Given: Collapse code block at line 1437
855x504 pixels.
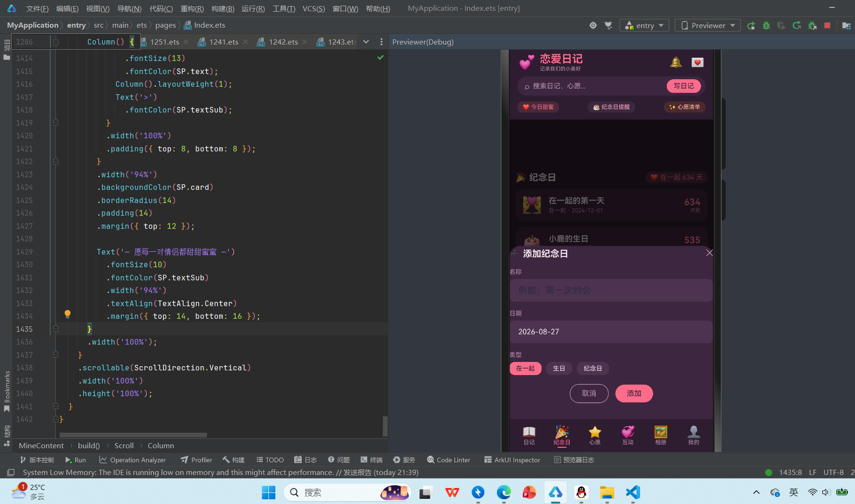Looking at the screenshot, I should coord(55,355).
